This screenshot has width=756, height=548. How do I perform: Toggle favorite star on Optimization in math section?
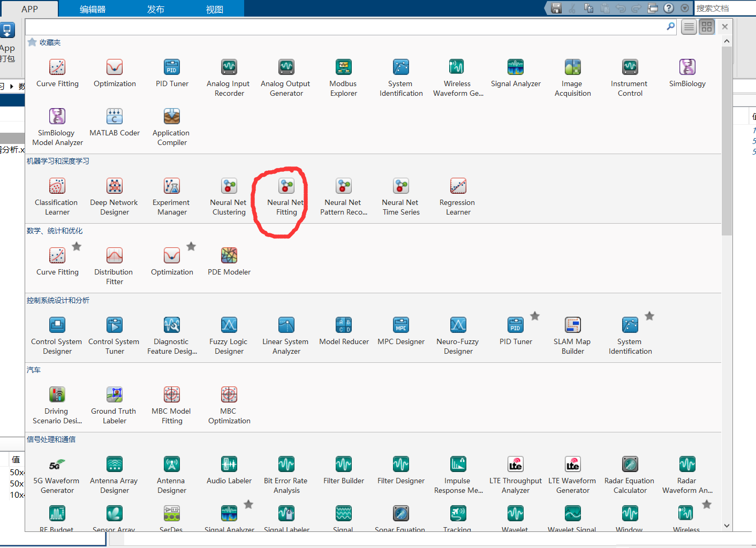point(191,246)
